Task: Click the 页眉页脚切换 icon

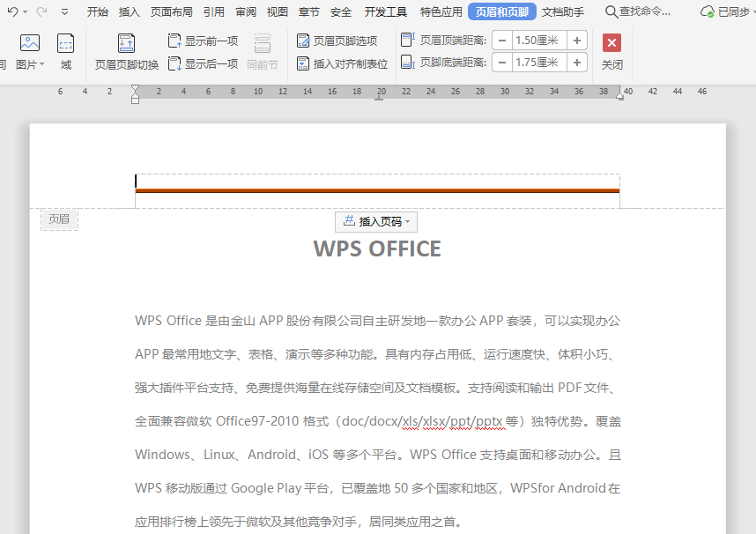Action: 126,43
